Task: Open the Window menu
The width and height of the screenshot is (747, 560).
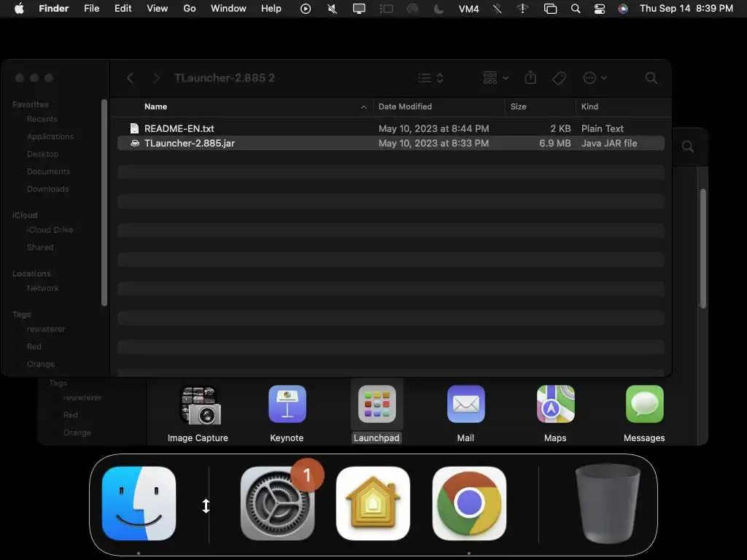Action: (228, 9)
